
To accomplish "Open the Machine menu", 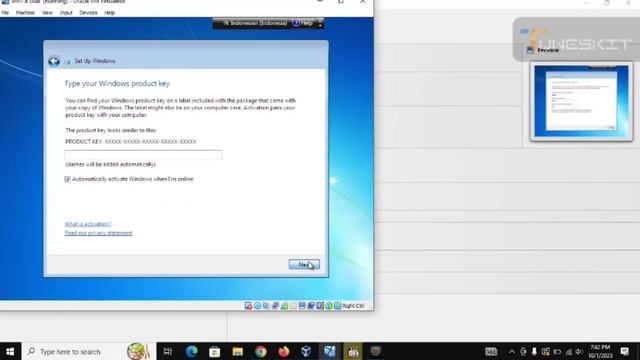I will (25, 13).
